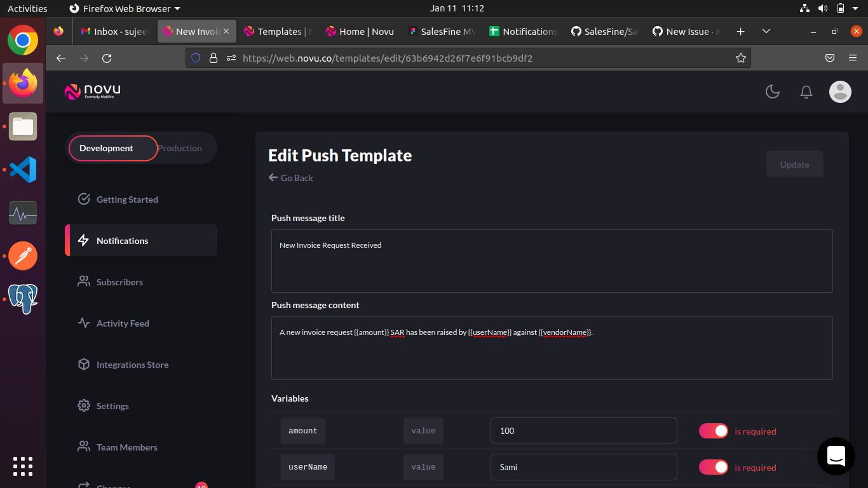The image size is (868, 488).
Task: Open the Notifications section in the sidebar
Action: (121, 240)
